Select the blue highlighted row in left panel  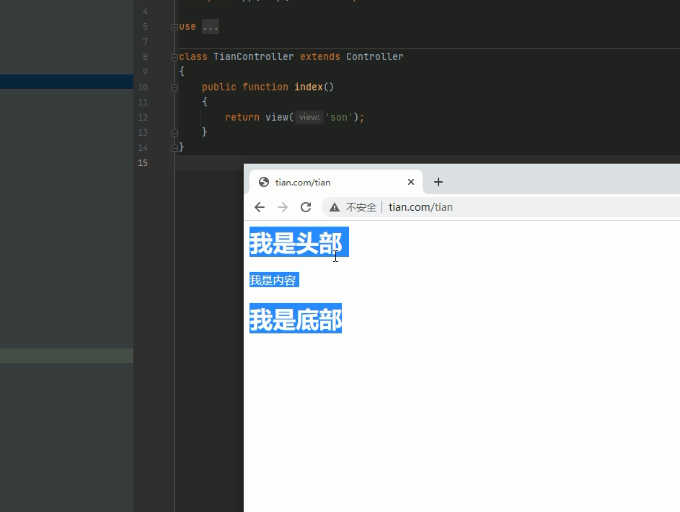pos(66,82)
